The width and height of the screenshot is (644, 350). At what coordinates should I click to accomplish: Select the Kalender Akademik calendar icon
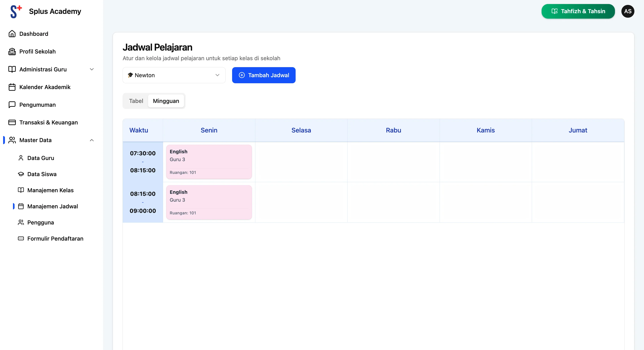click(x=12, y=87)
